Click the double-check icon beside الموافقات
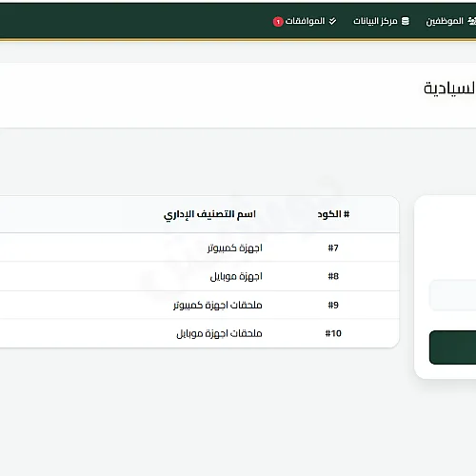This screenshot has width=476, height=476. (332, 21)
